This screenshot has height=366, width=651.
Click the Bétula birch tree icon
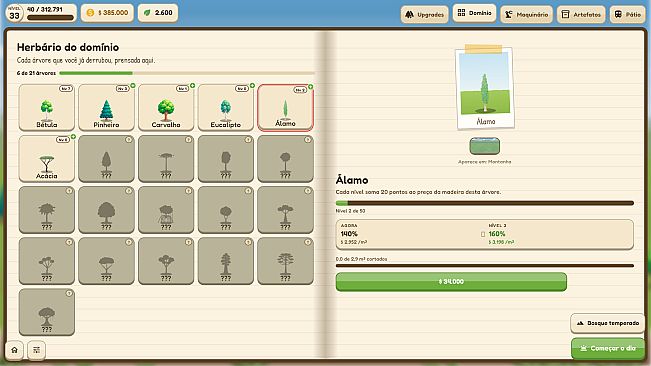pos(46,110)
